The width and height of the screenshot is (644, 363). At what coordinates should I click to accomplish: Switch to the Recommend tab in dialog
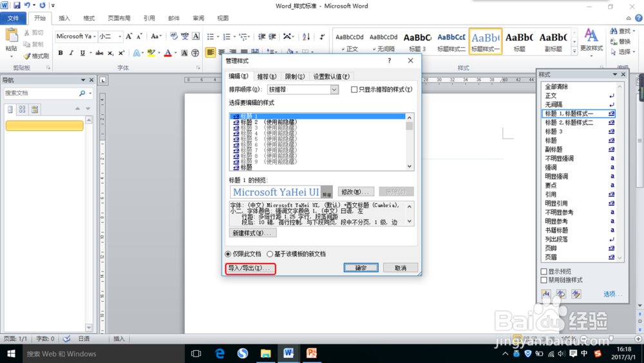(x=266, y=77)
